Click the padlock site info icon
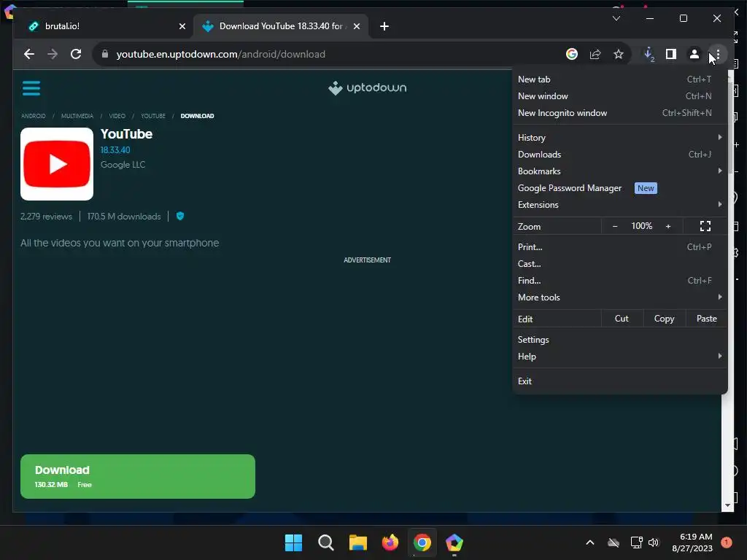 pos(105,54)
